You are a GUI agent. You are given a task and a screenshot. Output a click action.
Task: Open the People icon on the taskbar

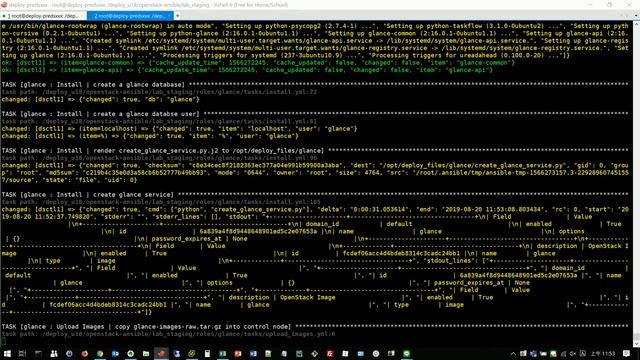[x=53, y=353]
